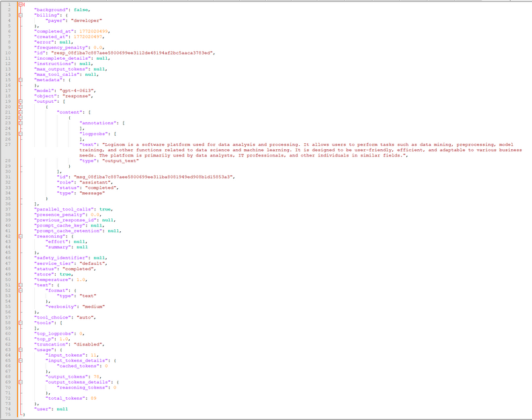This screenshot has height=420, width=532.
Task: Click line number 27 in the gutter
Action: (x=8, y=144)
